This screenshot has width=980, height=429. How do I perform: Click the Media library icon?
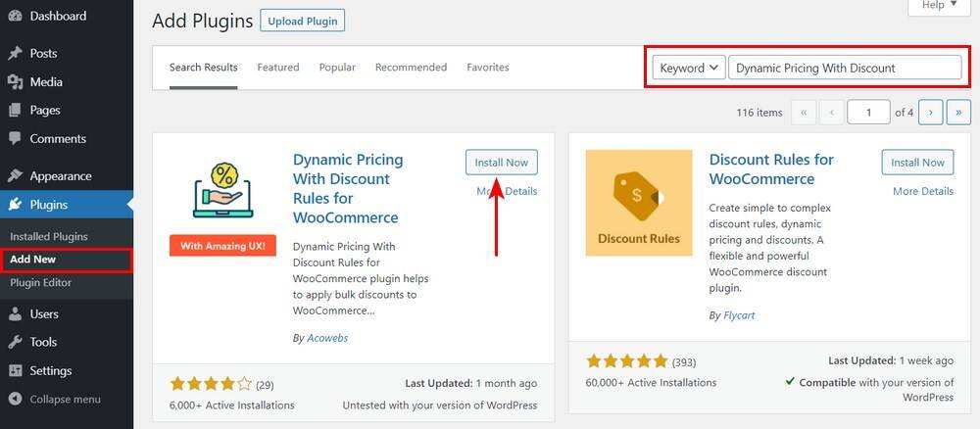(x=15, y=82)
